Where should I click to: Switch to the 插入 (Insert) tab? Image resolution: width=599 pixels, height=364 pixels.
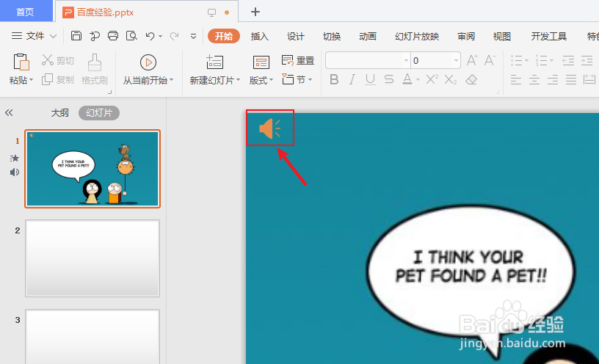point(259,36)
